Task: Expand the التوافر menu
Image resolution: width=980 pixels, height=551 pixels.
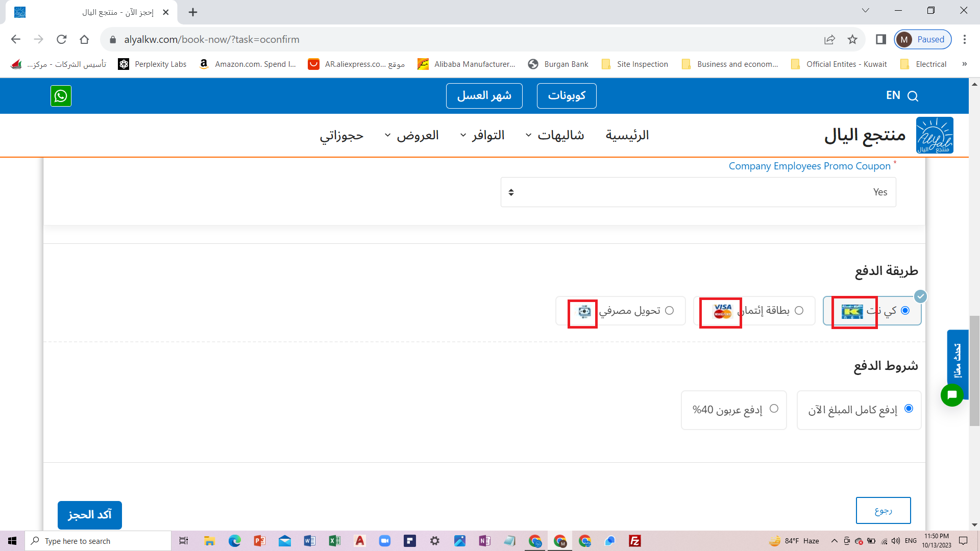Action: pyautogui.click(x=482, y=135)
